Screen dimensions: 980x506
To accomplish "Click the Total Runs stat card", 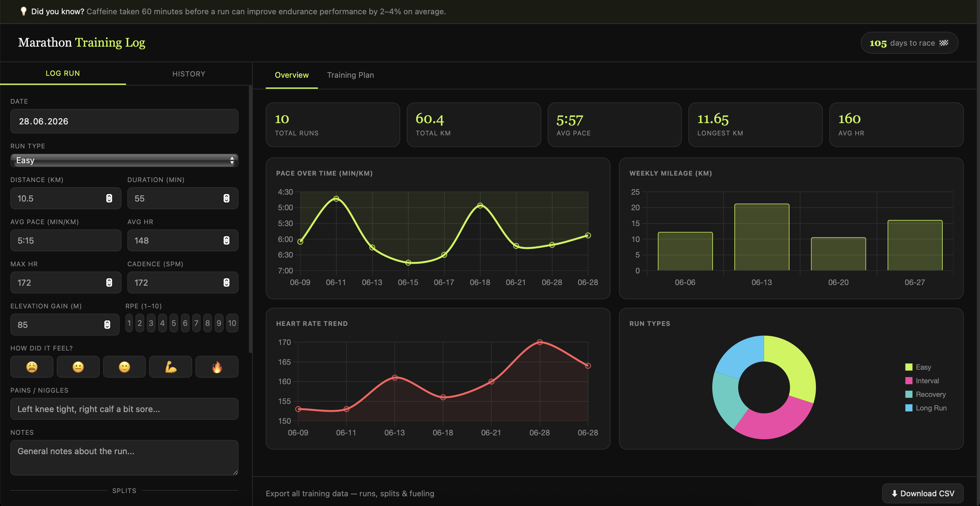I will (333, 125).
